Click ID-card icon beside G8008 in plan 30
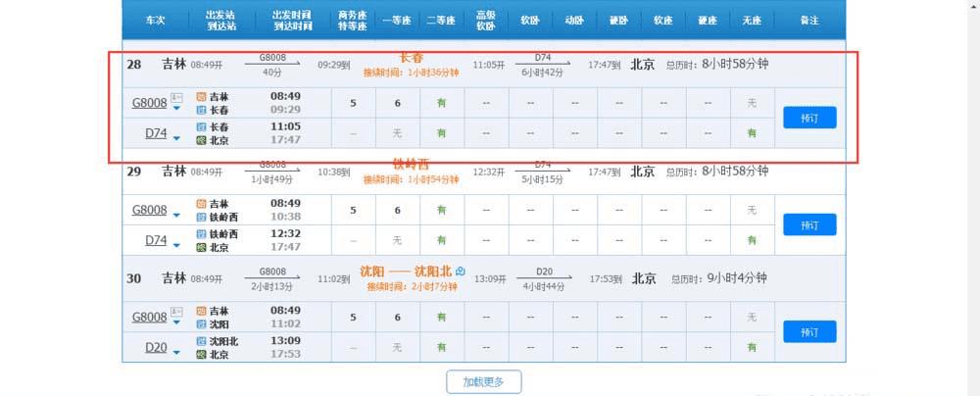The image size is (980, 396). [176, 311]
